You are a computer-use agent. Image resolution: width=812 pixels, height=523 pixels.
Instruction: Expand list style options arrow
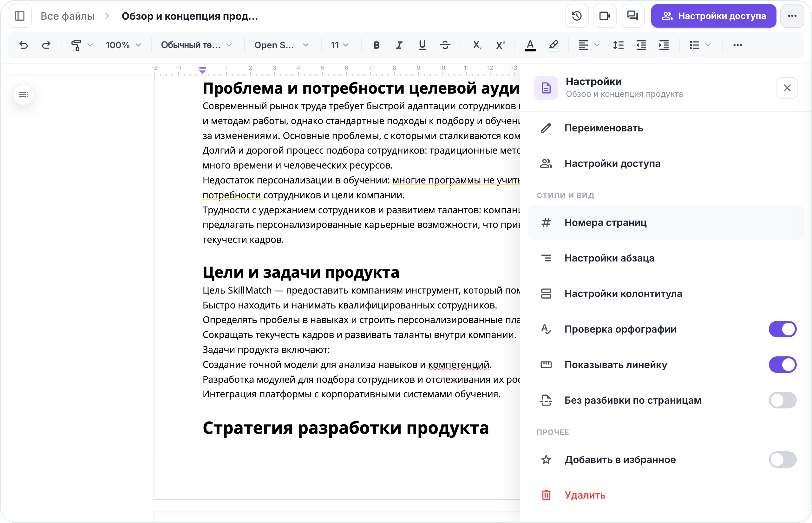click(x=708, y=45)
